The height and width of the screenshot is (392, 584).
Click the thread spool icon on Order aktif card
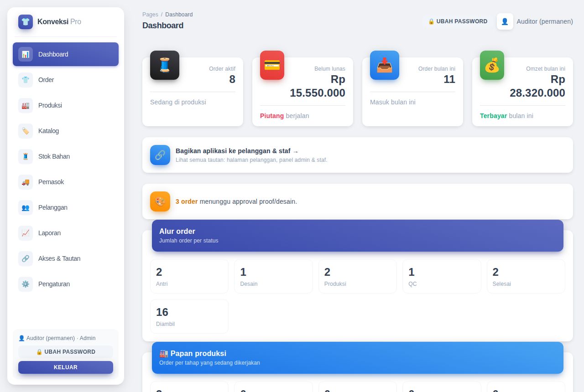(x=165, y=65)
